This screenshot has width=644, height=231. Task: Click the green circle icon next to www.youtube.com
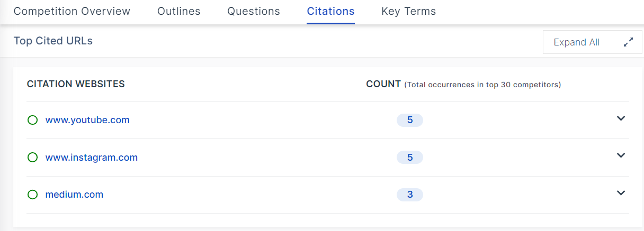pos(32,120)
